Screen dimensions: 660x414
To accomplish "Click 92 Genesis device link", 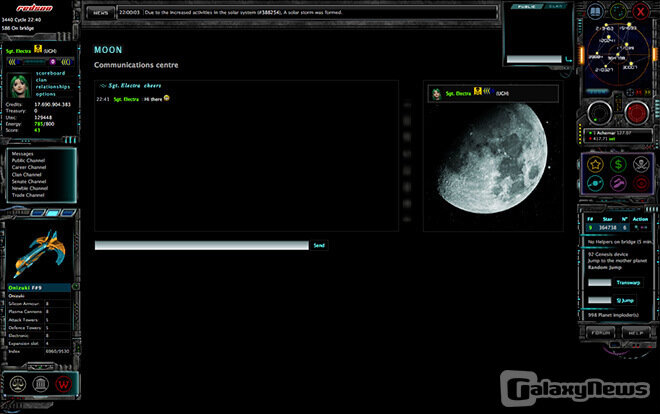I will 608,254.
